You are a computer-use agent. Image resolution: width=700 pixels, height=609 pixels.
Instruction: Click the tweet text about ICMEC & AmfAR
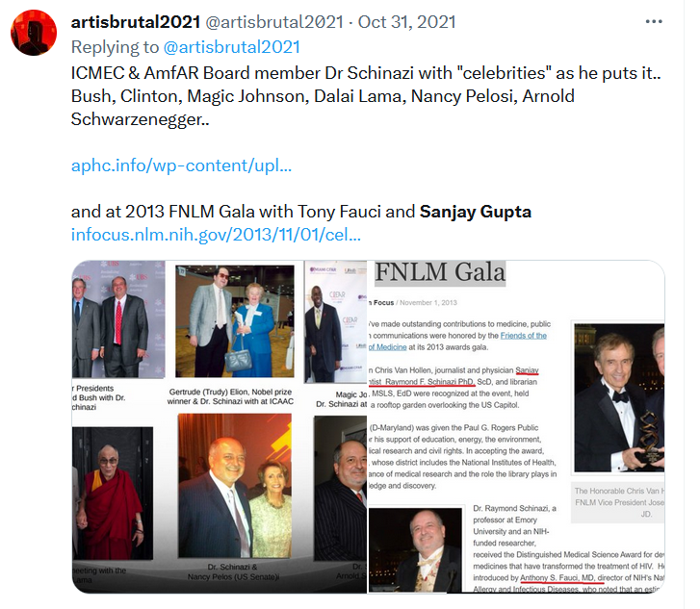click(366, 96)
